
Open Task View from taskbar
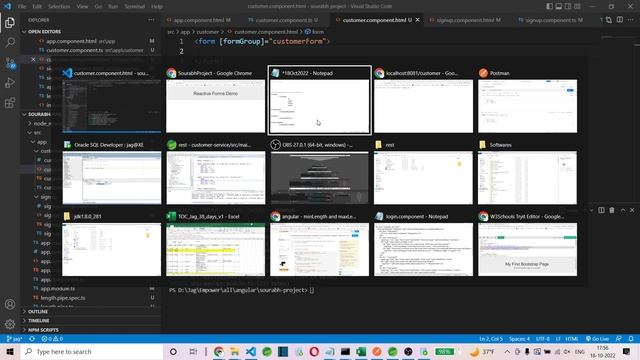click(193, 351)
